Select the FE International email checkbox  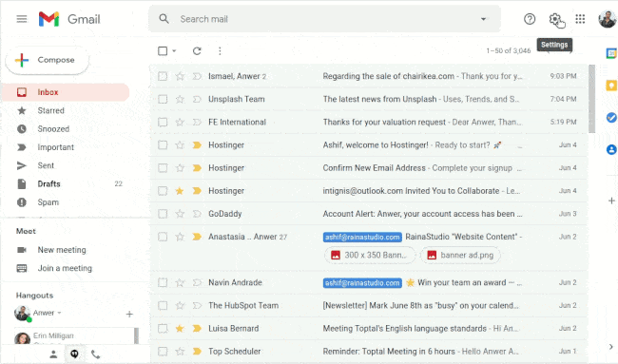pyautogui.click(x=163, y=122)
